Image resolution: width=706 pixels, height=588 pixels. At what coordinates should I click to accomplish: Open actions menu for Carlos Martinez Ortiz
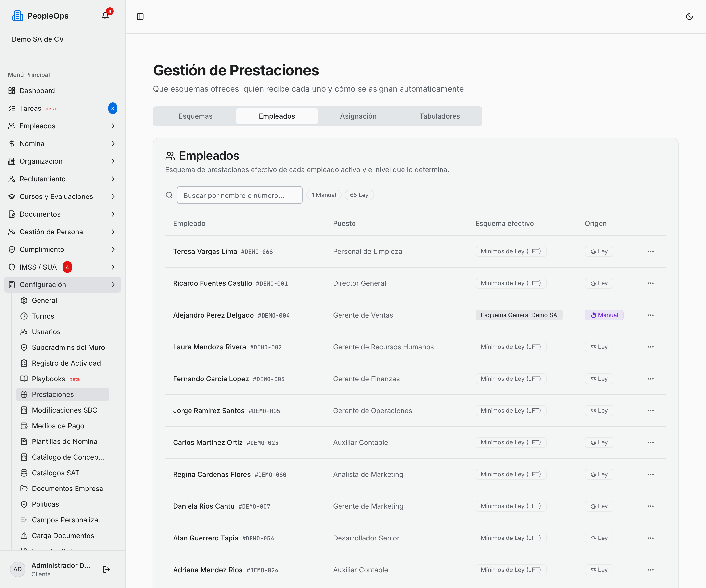[650, 442]
